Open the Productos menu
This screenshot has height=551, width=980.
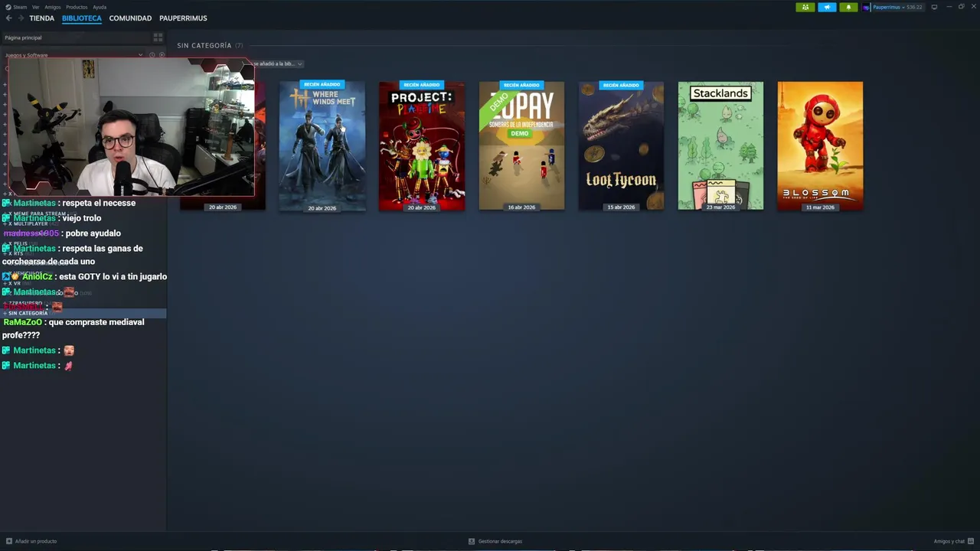(77, 7)
